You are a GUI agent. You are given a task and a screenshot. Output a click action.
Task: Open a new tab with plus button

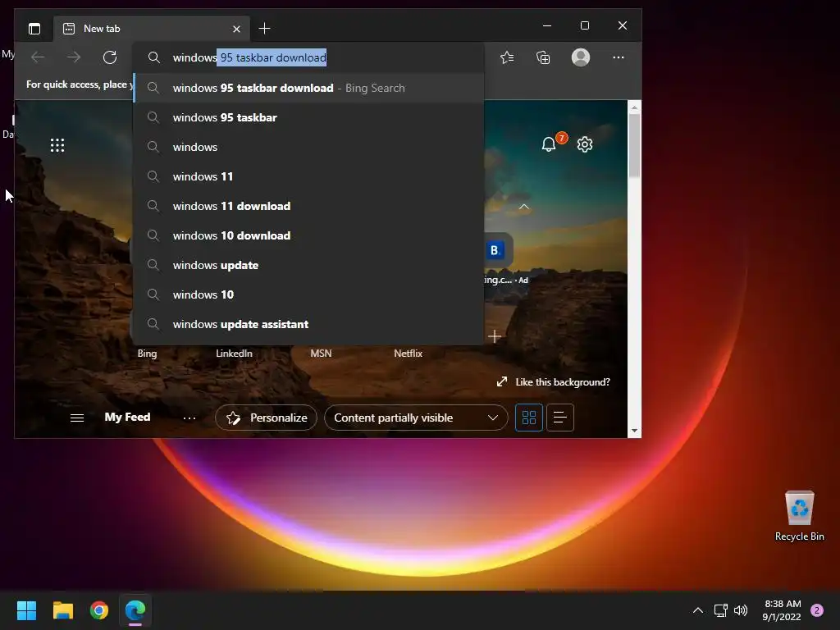click(x=264, y=29)
